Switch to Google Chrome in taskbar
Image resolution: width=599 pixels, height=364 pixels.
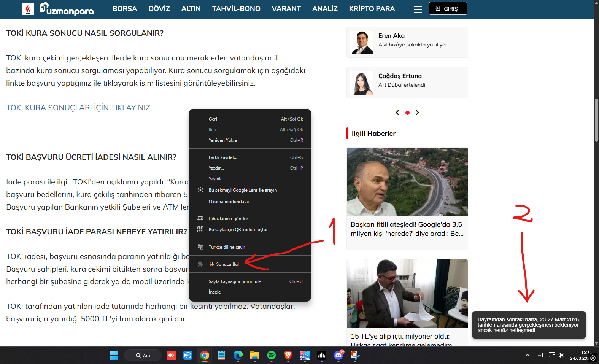coord(205,355)
